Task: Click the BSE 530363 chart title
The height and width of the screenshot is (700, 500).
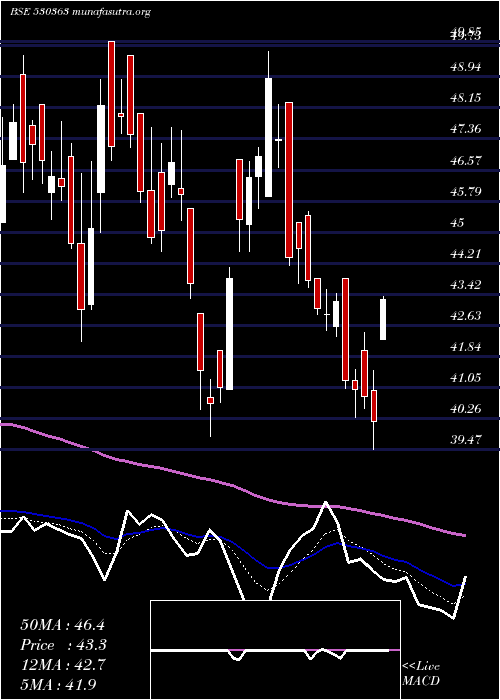Action: click(79, 12)
